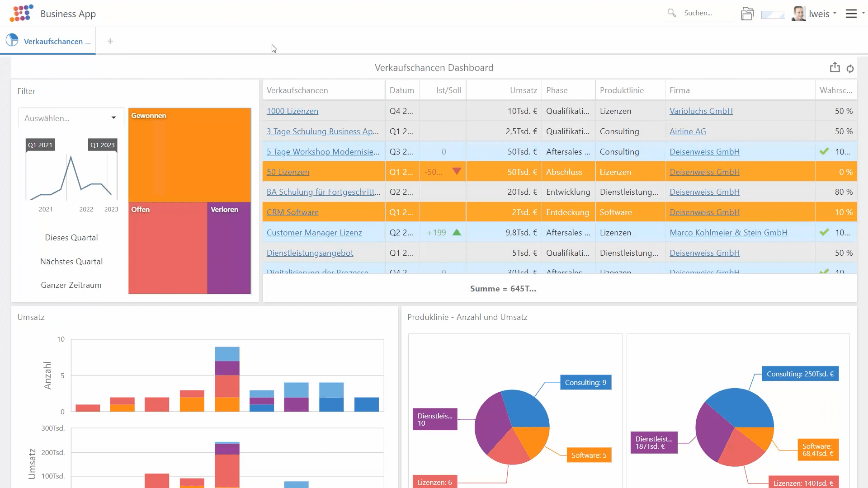
Task: Click the refresh dashboard icon
Action: click(850, 69)
